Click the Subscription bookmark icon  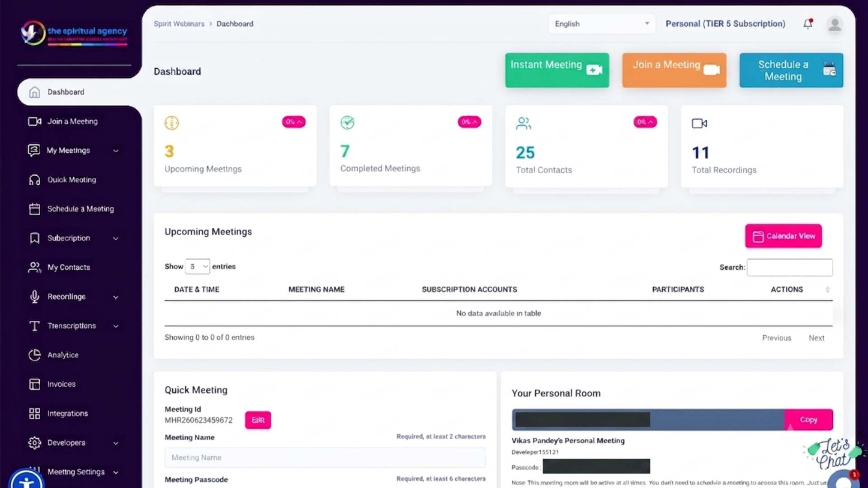click(x=34, y=238)
